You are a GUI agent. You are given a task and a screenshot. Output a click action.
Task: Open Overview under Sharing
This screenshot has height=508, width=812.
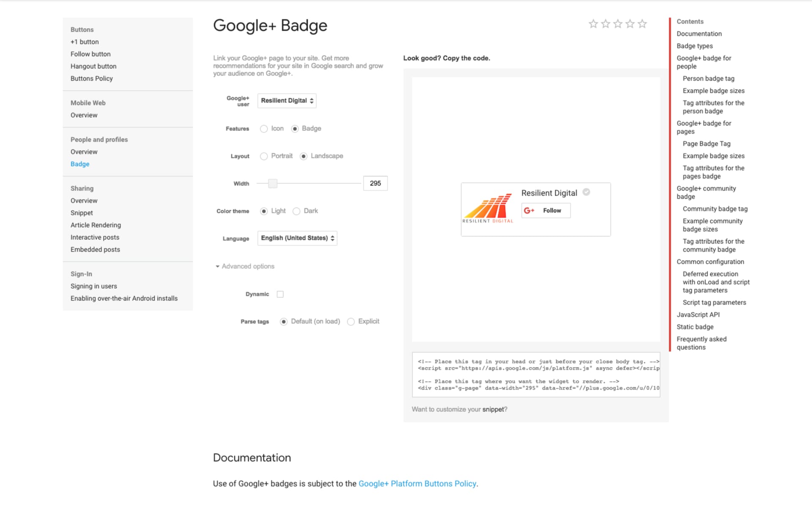pos(84,201)
